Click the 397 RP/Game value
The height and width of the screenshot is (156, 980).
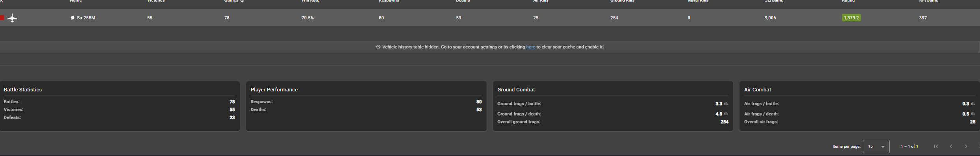923,18
